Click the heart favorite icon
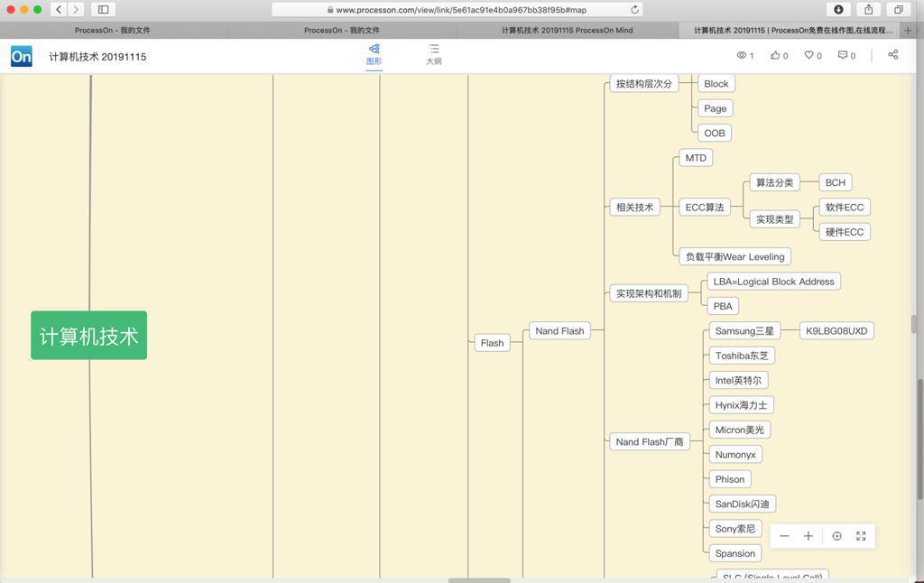Screen dimensions: 924x583 pyautogui.click(x=809, y=55)
